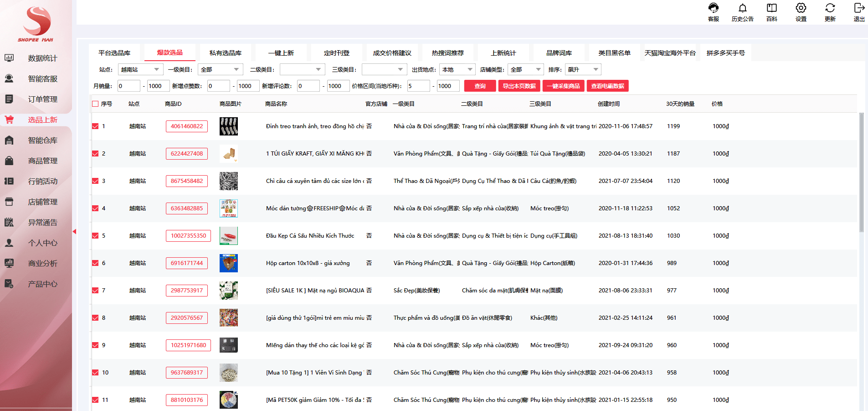868x411 pixels.
Task: Open the 店铺类型 dropdown
Action: point(525,69)
